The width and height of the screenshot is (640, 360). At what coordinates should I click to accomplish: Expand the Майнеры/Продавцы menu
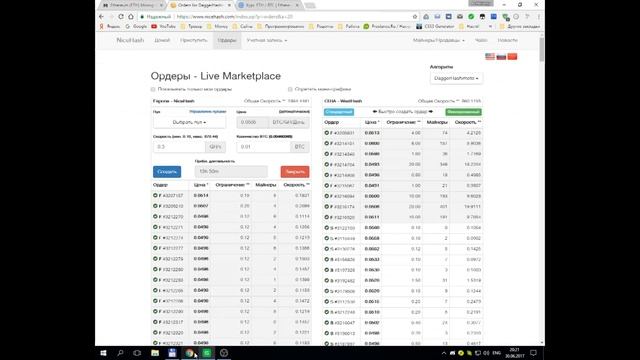[438, 40]
